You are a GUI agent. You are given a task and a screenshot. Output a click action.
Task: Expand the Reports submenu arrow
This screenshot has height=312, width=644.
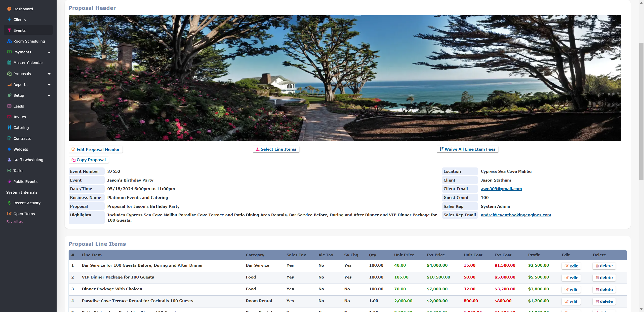click(x=49, y=85)
